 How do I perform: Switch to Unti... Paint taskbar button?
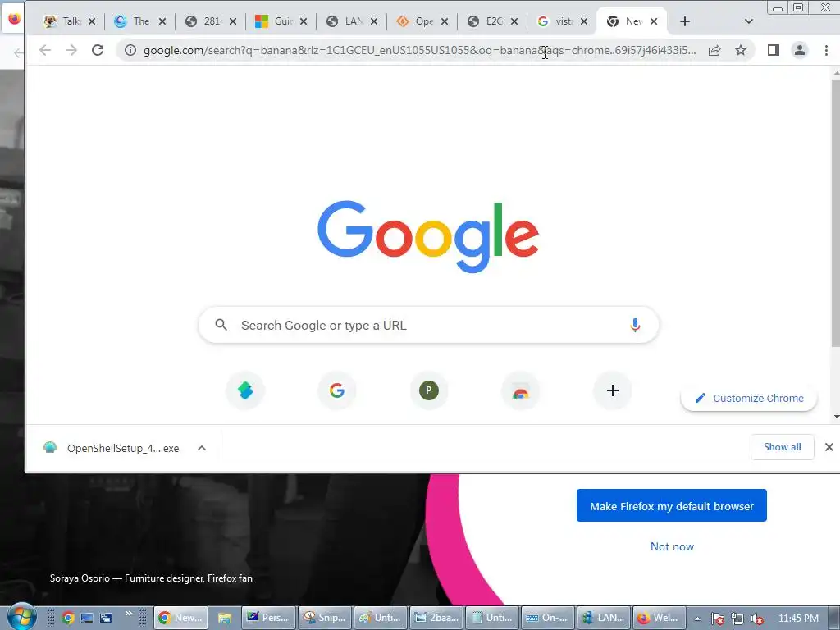pyautogui.click(x=381, y=618)
